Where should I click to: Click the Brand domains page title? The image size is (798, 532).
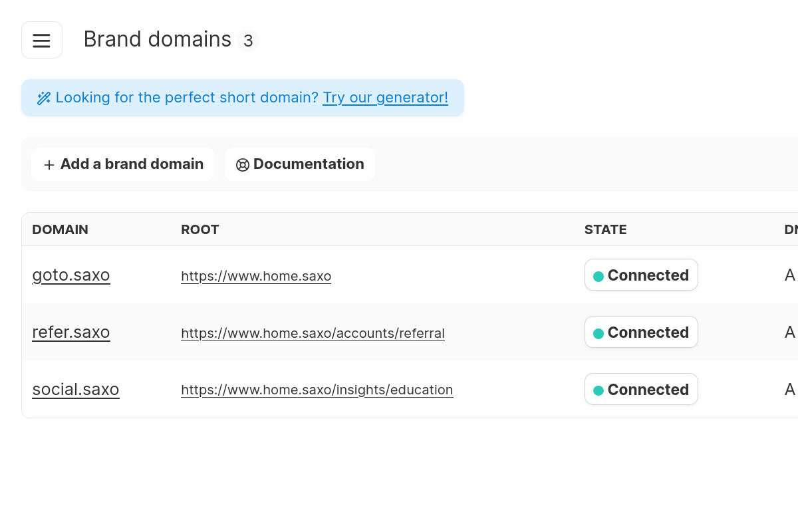coord(158,39)
